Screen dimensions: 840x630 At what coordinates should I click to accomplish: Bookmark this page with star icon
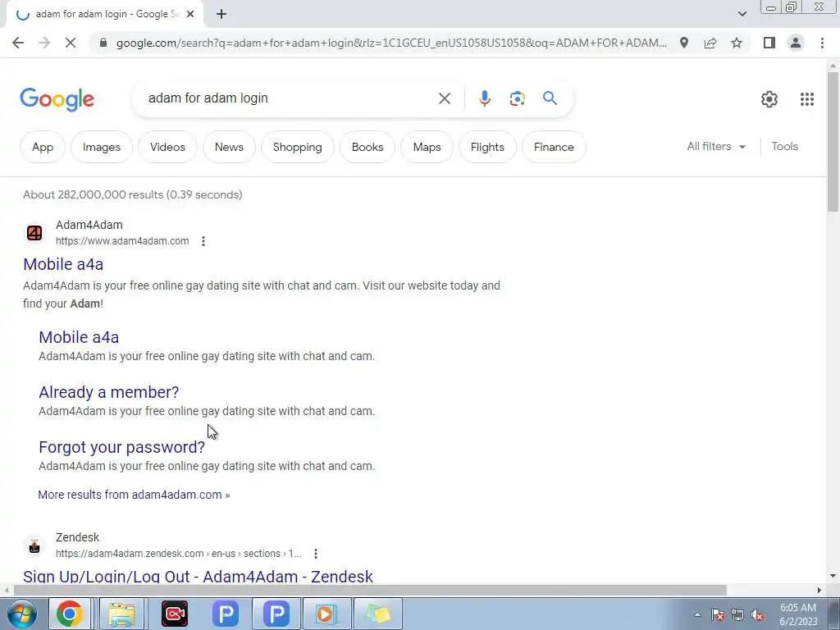click(x=737, y=43)
